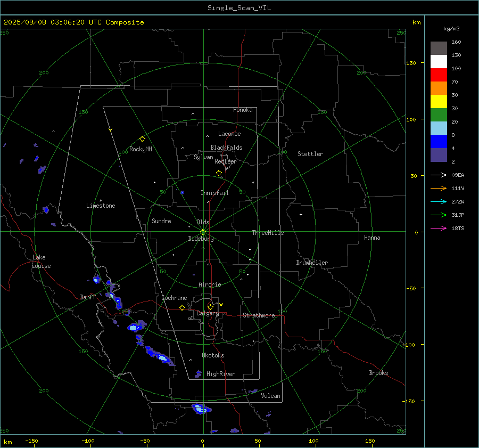Click the Strathmore city label

tap(259, 315)
